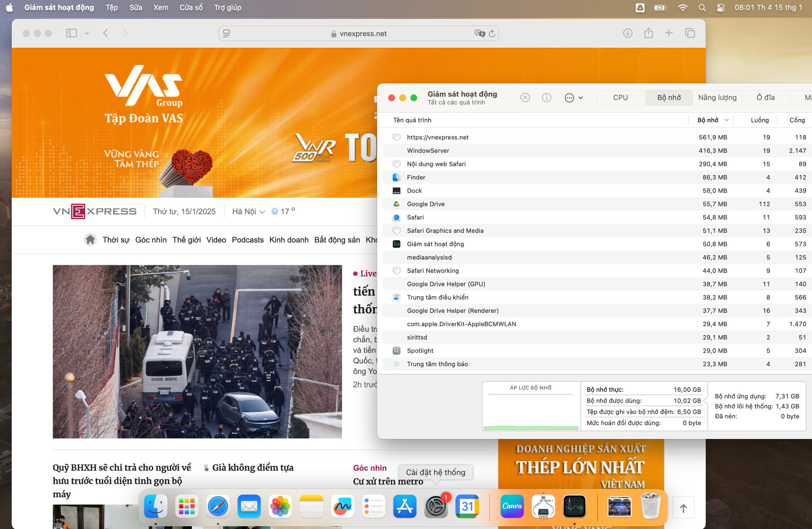
Task: Select the sirittsd process row
Action: click(x=597, y=337)
